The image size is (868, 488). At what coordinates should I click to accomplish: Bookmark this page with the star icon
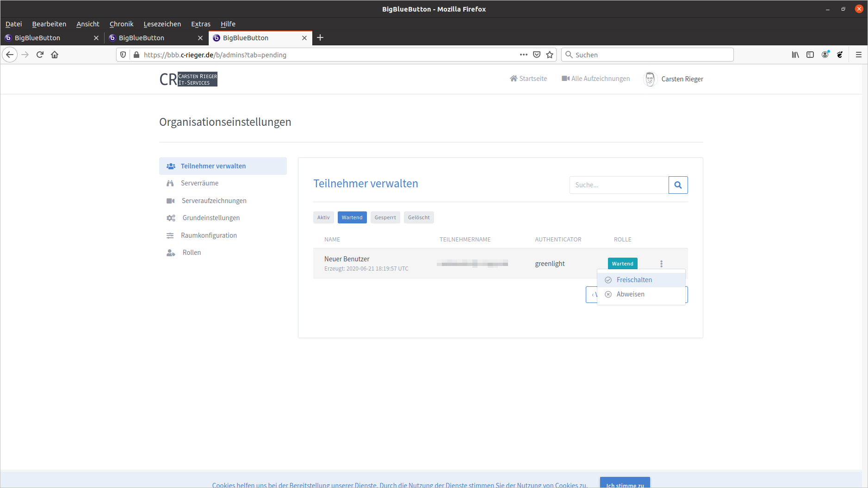550,55
